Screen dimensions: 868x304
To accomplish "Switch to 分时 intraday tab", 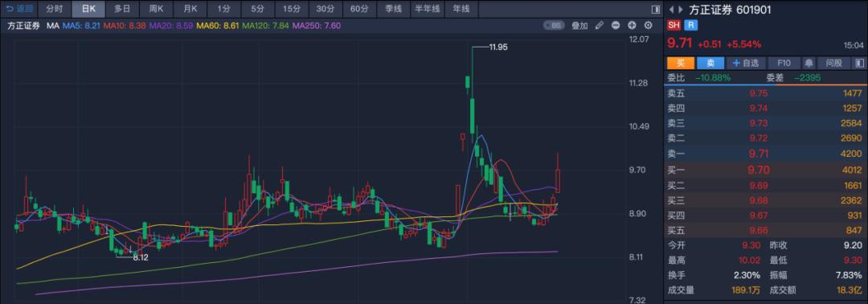I will 55,9.
